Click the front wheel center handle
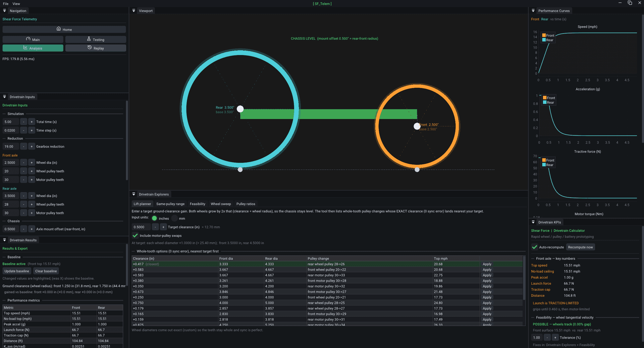Viewport: 644px width, 348px height. pyautogui.click(x=417, y=126)
